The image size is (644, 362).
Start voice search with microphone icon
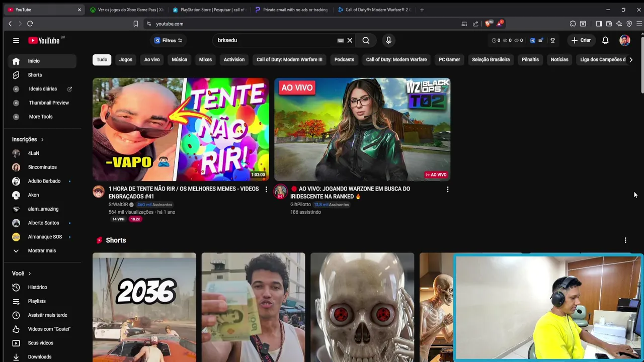[x=388, y=40]
